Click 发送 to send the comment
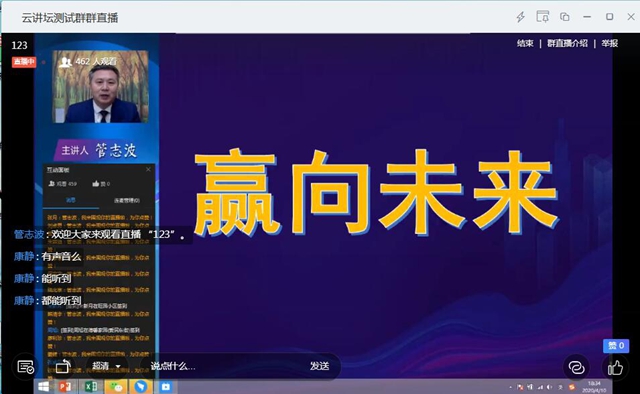640x394 pixels. [320, 366]
